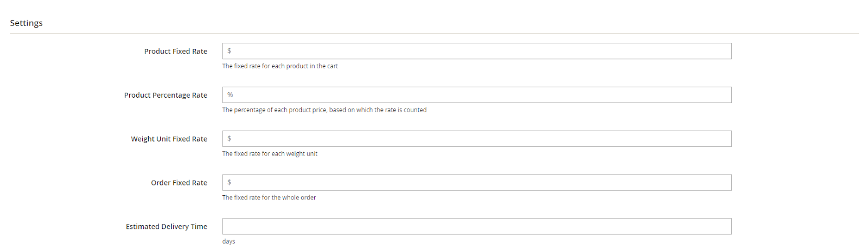This screenshot has width=868, height=250.
Task: Activate the Estimated Delivery Time input box
Action: (476, 226)
